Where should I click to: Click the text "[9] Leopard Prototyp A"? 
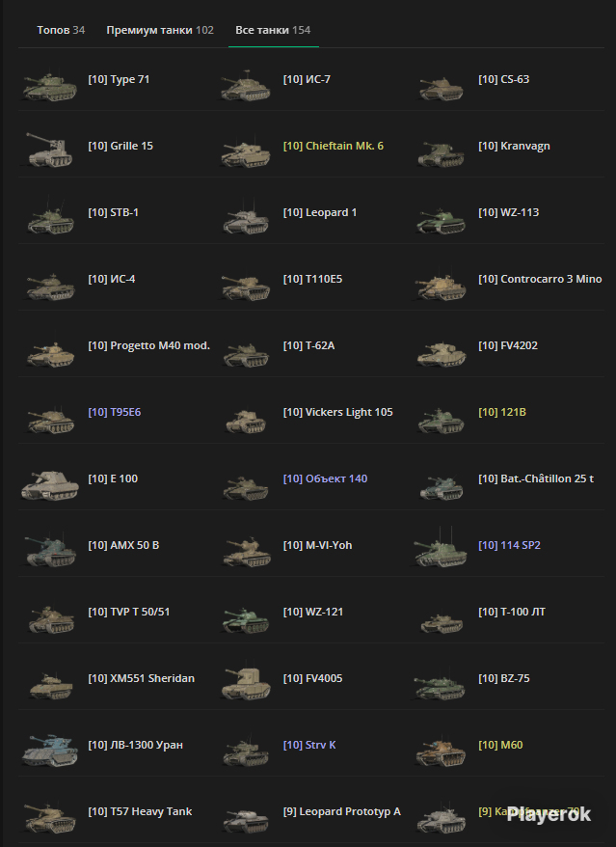[342, 811]
